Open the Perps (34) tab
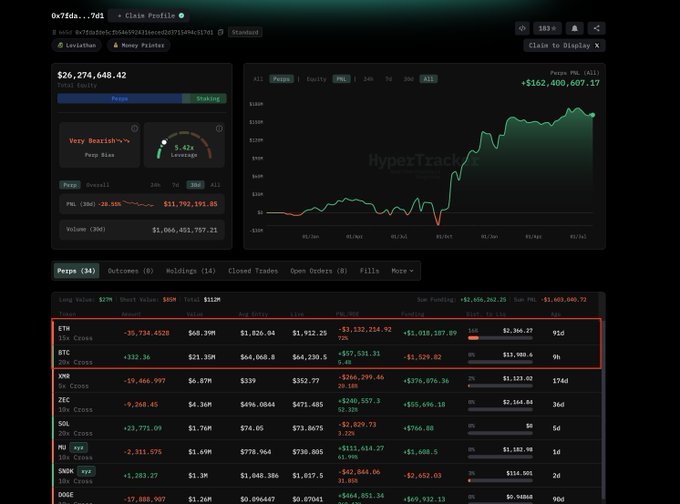Screen dimensions: 680x504 click(76, 271)
